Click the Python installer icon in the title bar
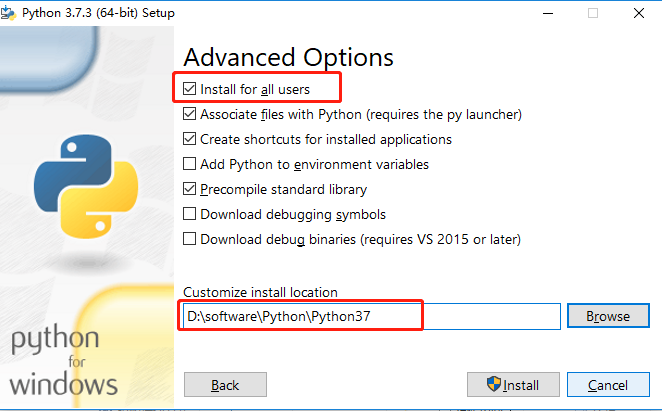Viewport: 662px width, 411px height. click(10, 14)
